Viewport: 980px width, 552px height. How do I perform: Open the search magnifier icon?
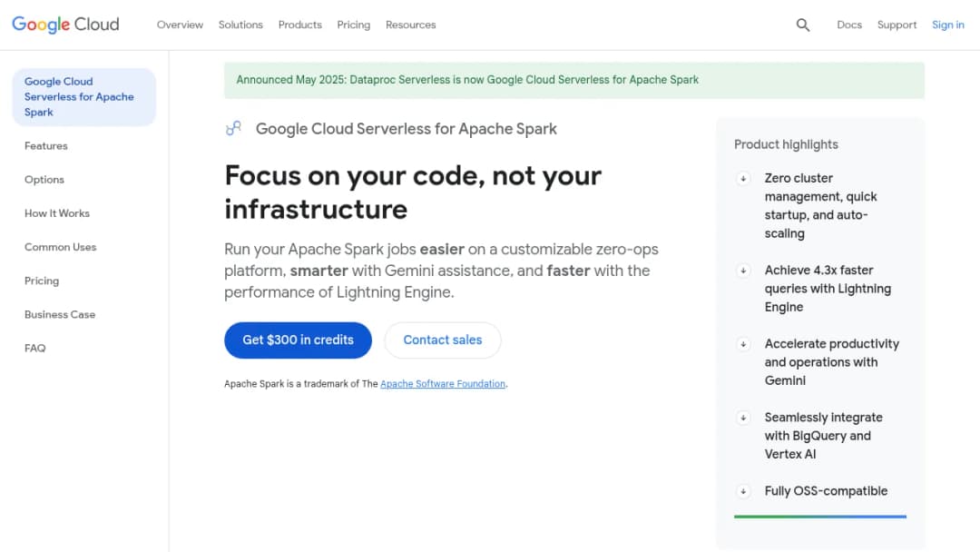tap(803, 25)
